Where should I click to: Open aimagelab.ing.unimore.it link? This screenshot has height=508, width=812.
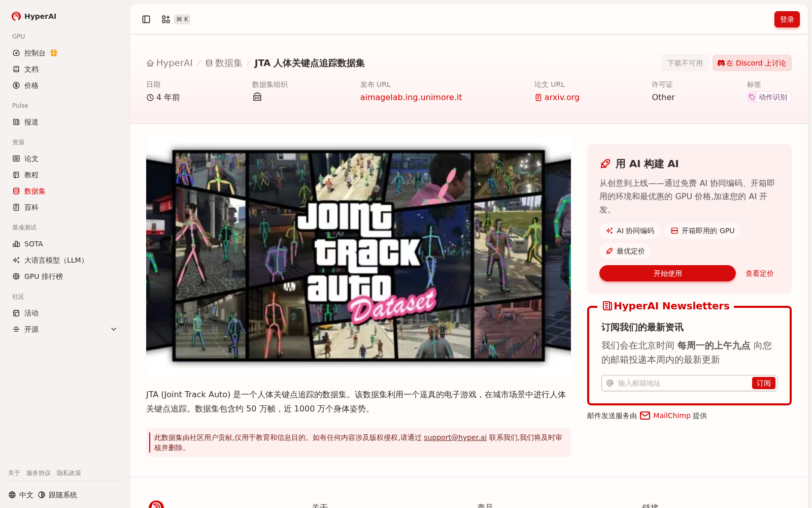(411, 97)
